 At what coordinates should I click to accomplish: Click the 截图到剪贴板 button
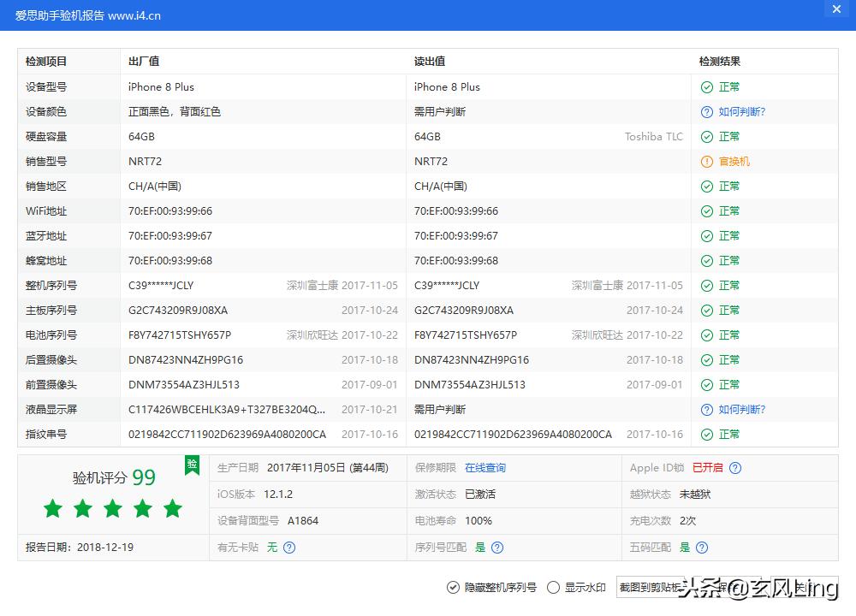[x=652, y=588]
